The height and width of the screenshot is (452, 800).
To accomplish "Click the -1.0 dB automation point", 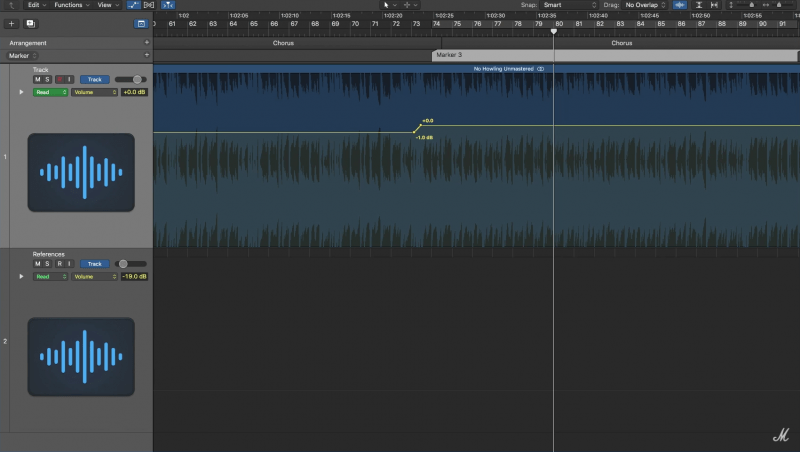I will 414,132.
